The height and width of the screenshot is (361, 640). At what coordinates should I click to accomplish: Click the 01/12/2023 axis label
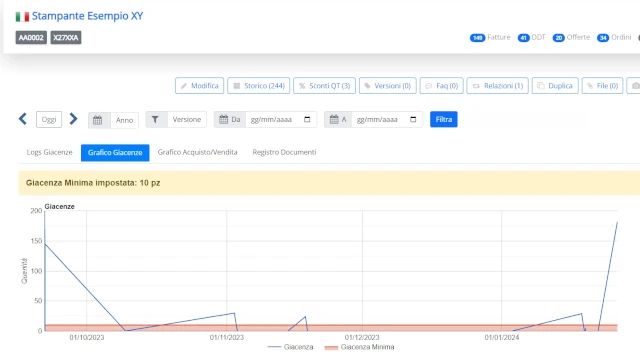[x=362, y=337]
